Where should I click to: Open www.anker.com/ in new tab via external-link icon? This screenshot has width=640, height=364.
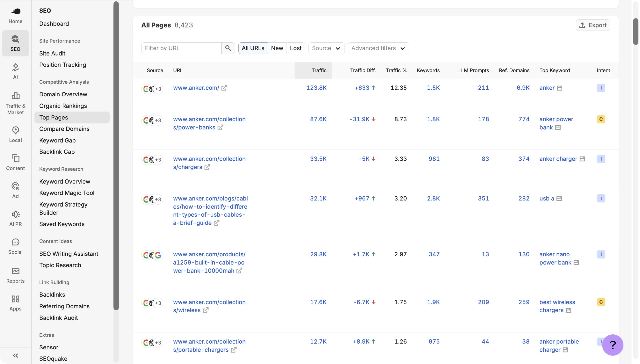point(224,88)
